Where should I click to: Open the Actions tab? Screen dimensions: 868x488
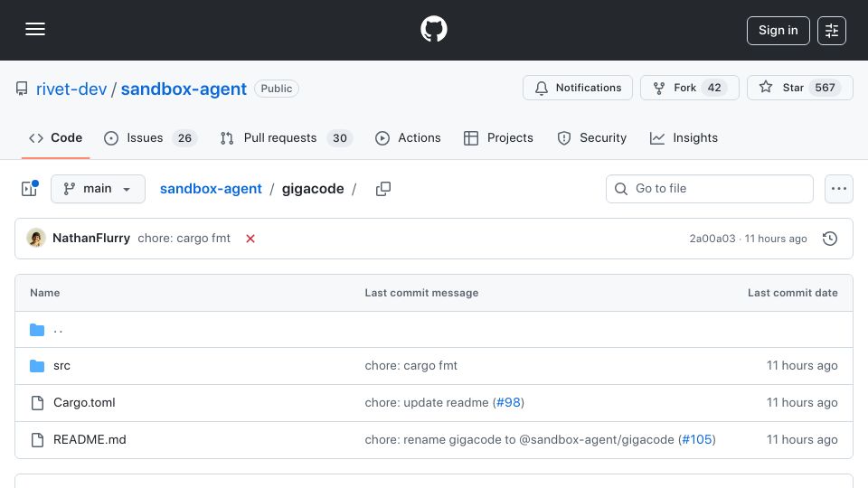click(x=408, y=137)
